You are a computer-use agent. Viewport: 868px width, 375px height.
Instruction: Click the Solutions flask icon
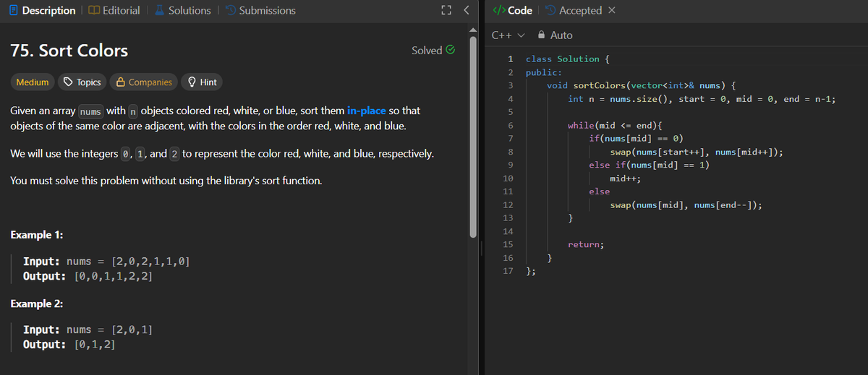158,10
